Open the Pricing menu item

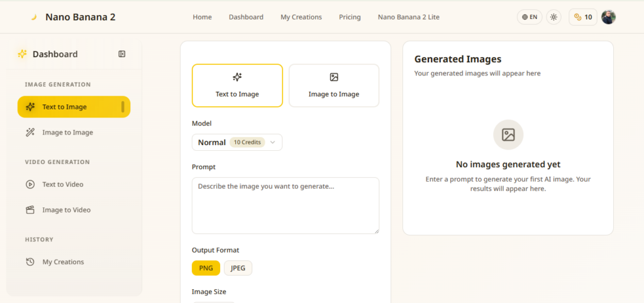tap(350, 17)
